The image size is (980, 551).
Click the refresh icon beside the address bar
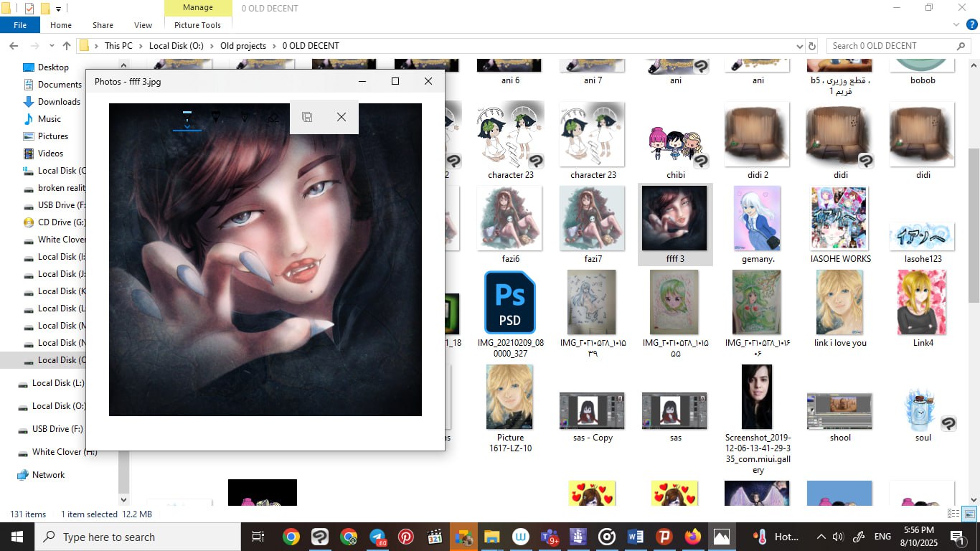(x=812, y=46)
